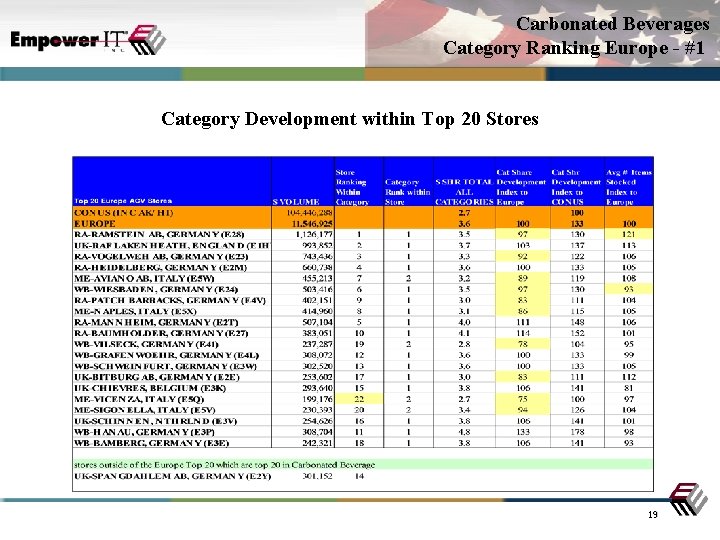This screenshot has height=540, width=720.
Task: Click share value 2.7 in CONUS row
Action: (464, 213)
